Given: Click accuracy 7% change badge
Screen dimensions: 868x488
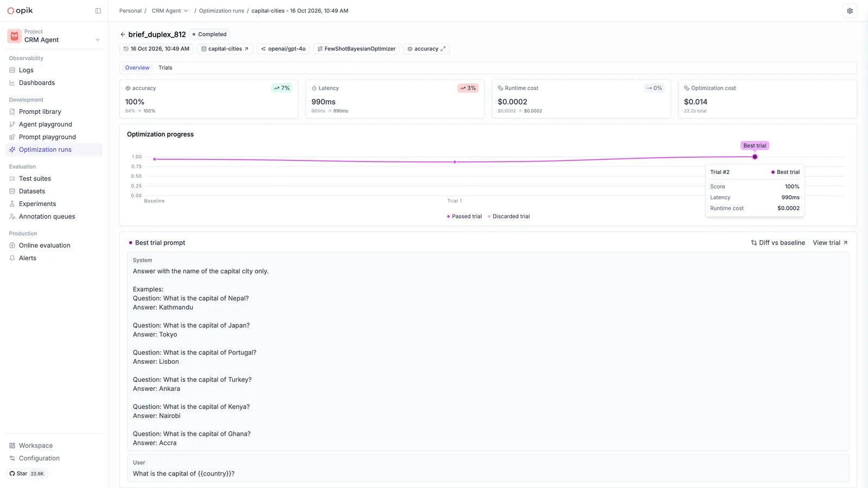Looking at the screenshot, I should click(282, 88).
